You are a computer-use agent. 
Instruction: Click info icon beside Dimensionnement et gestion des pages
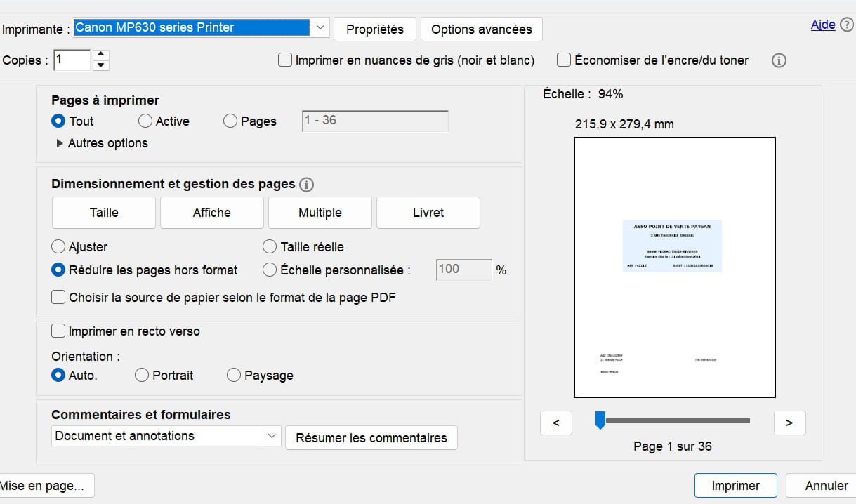tap(306, 185)
